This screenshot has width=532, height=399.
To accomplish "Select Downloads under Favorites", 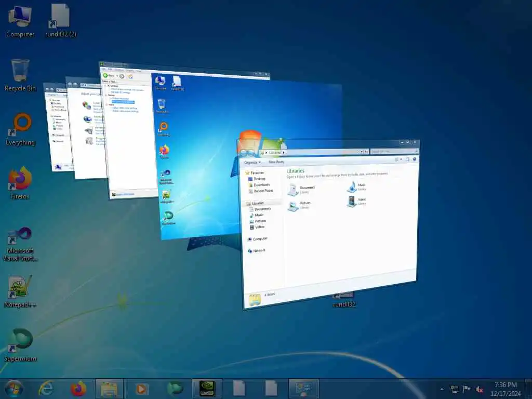I will coord(259,185).
